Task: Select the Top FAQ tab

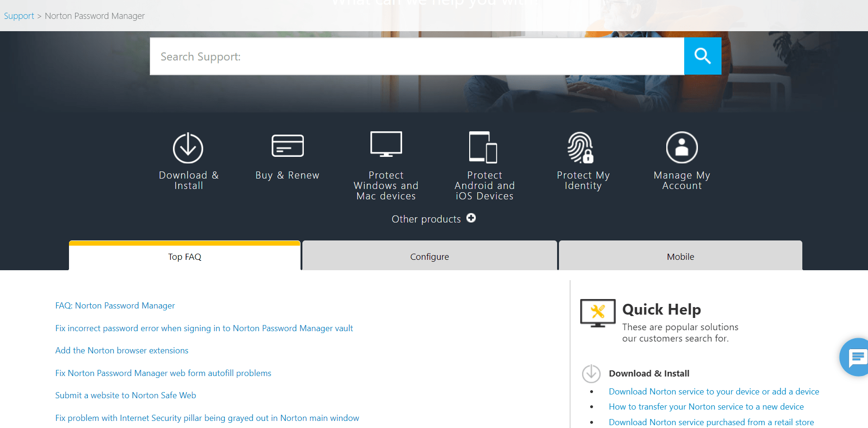Action: click(184, 257)
